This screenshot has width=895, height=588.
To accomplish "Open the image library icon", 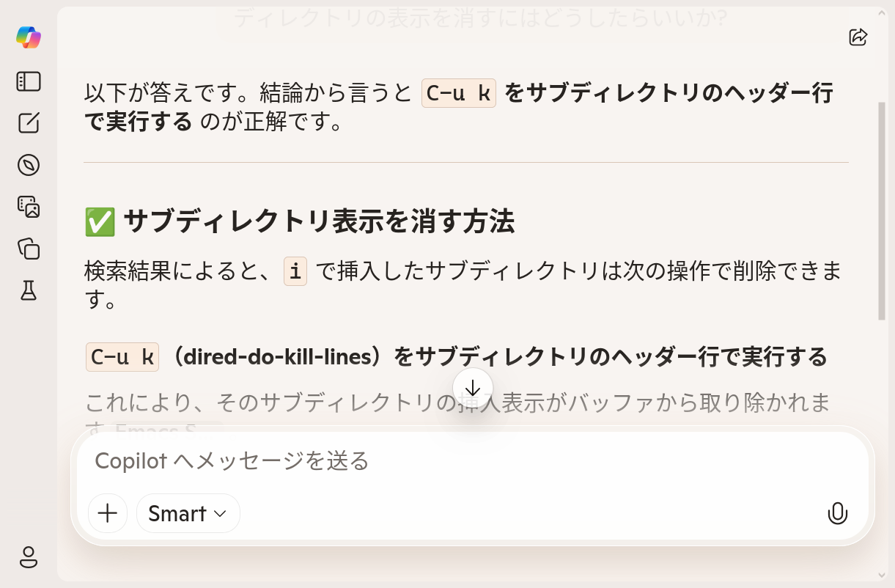I will tap(29, 207).
